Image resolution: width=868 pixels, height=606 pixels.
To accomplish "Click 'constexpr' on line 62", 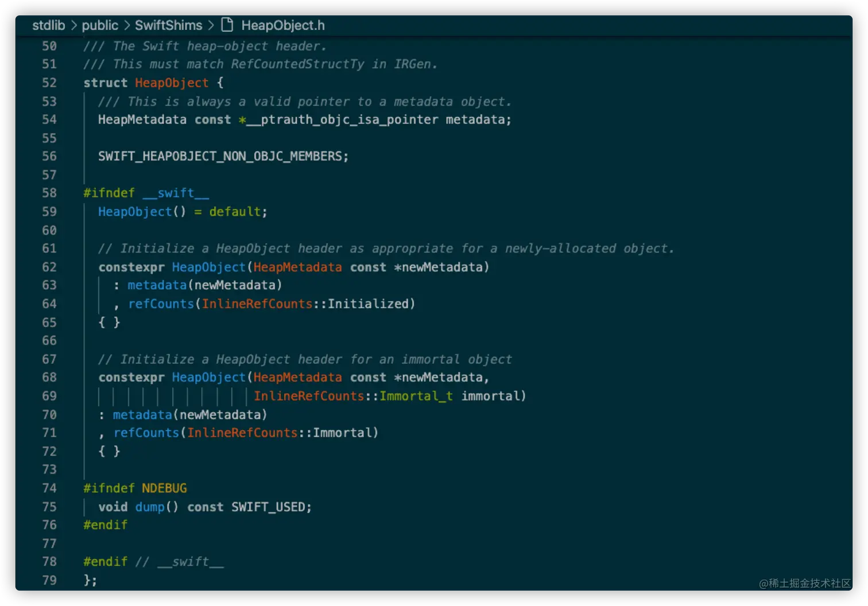I will 131,267.
